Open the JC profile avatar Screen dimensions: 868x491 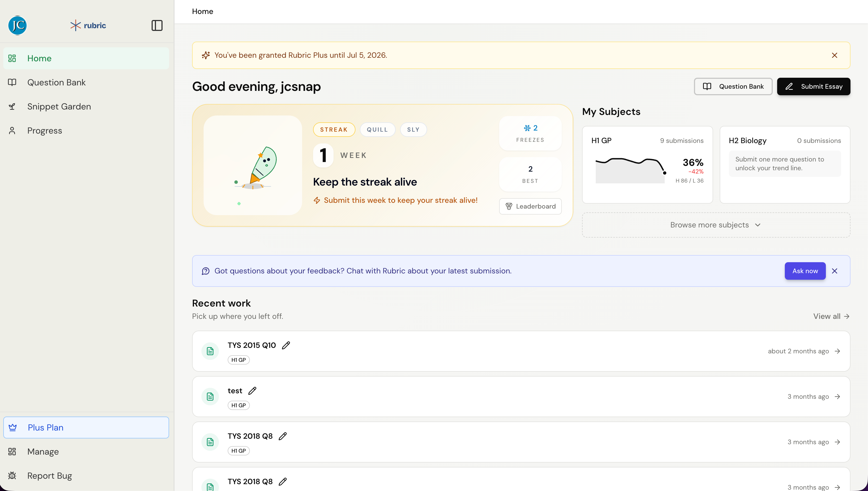point(17,25)
